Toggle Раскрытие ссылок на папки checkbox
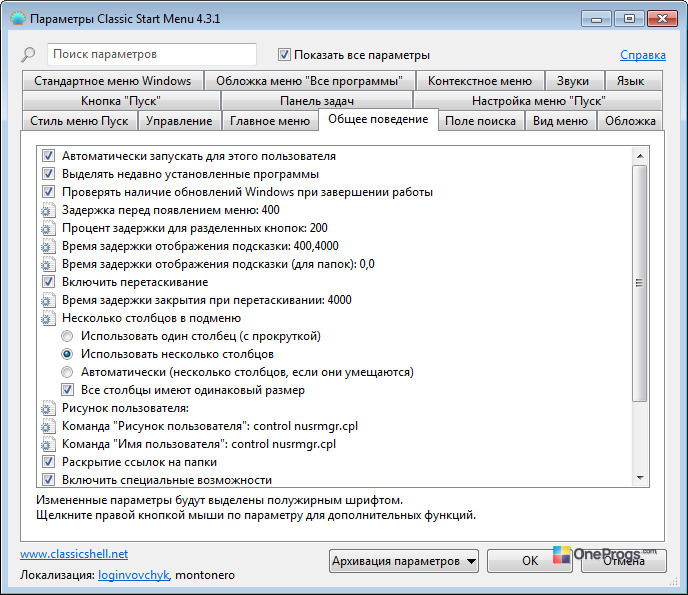This screenshot has width=688, height=595. coord(48,462)
